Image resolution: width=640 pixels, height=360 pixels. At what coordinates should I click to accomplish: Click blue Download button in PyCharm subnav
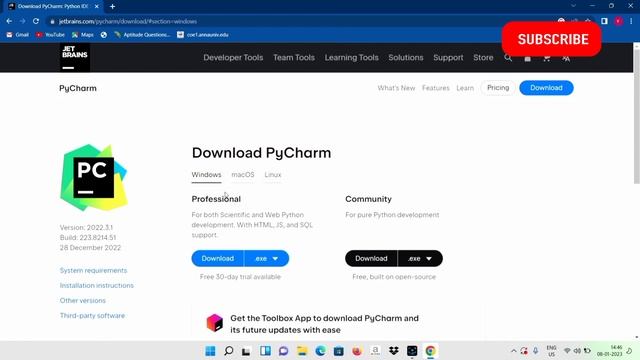tap(546, 88)
